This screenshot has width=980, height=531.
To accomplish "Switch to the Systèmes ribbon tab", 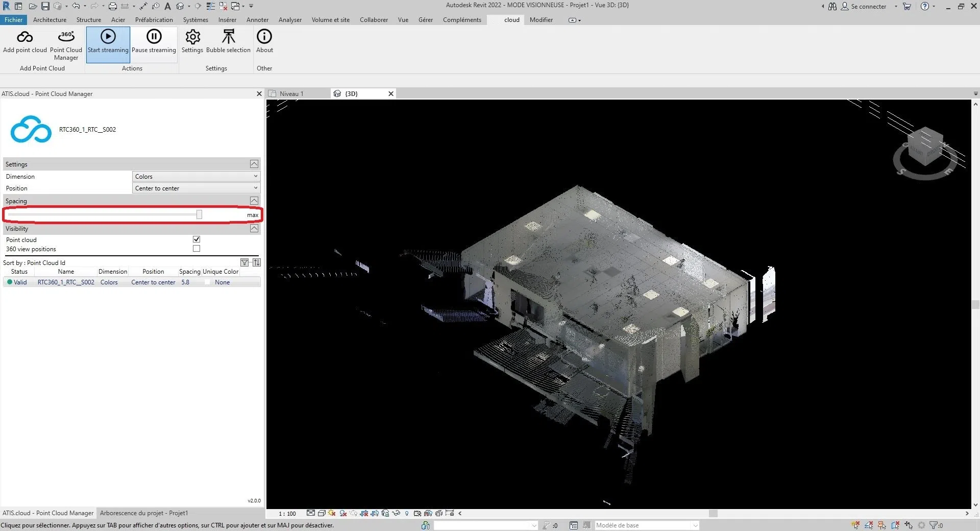I will point(195,20).
